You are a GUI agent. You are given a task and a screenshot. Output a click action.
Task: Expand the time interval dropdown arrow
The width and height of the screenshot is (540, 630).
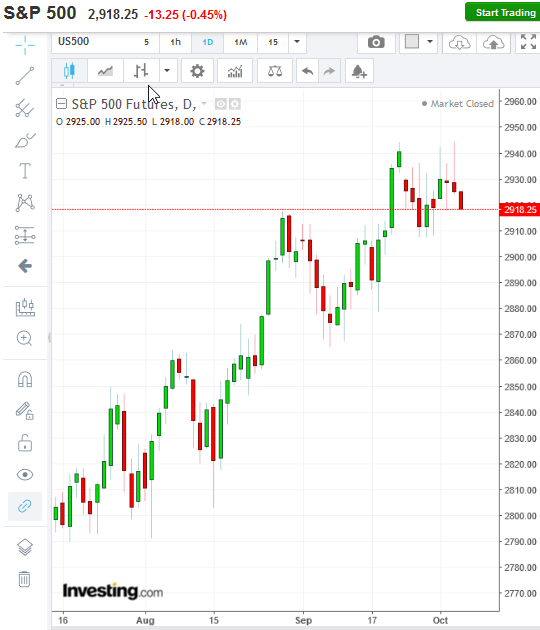tap(297, 42)
